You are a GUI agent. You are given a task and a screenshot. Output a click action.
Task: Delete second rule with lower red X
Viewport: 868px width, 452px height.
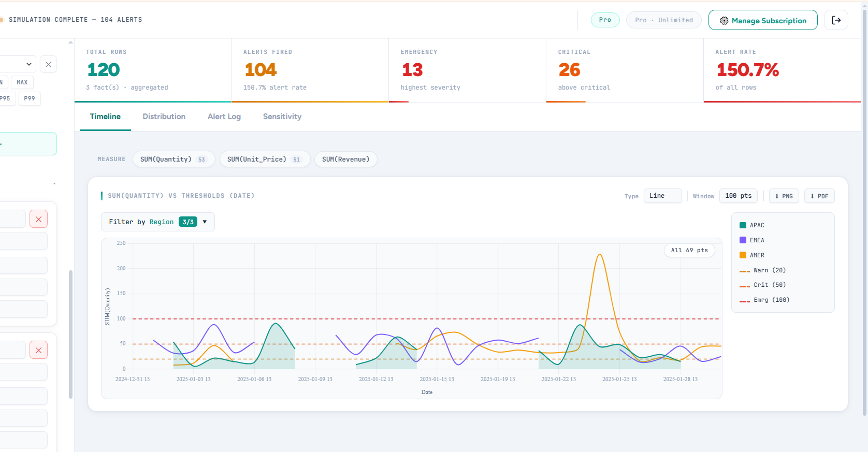[x=38, y=350]
